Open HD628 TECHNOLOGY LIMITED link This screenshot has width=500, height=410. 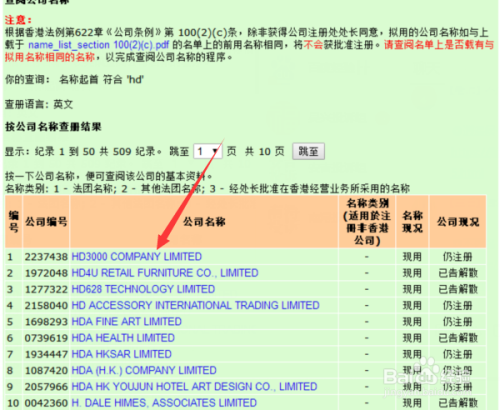pos(143,289)
